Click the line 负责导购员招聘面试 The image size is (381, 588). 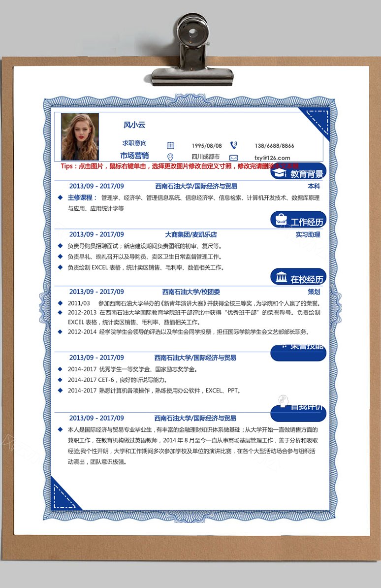[145, 246]
